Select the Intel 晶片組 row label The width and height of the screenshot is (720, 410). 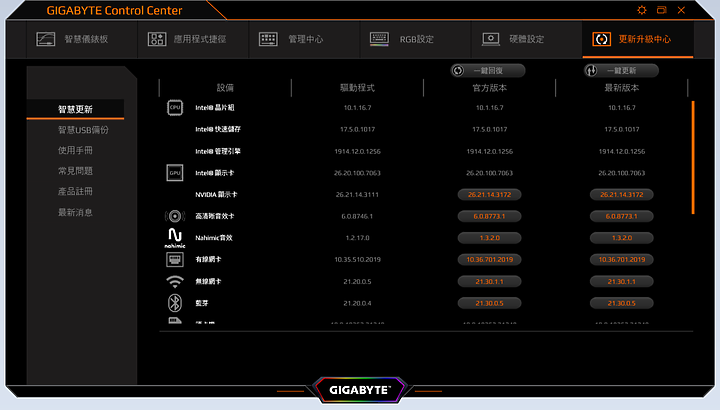[x=215, y=107]
